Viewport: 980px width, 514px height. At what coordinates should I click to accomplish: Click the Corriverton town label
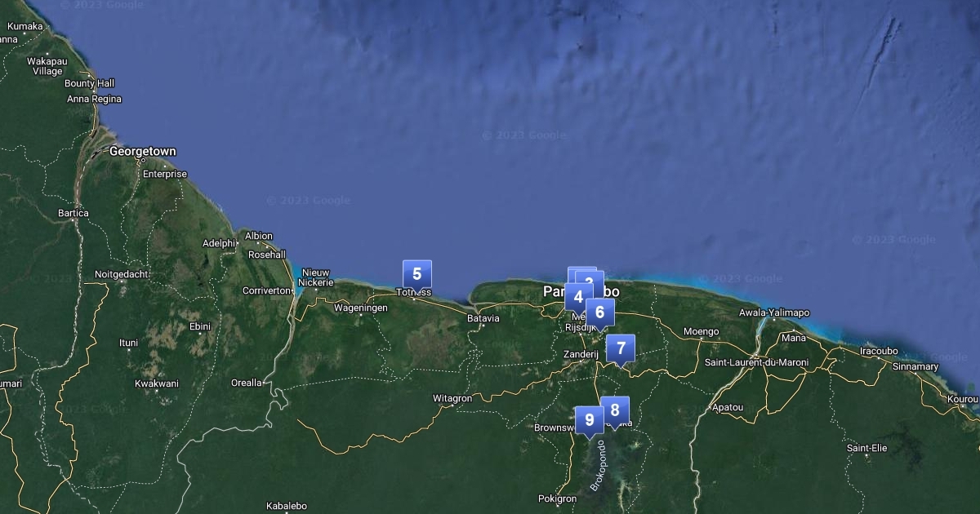[266, 291]
